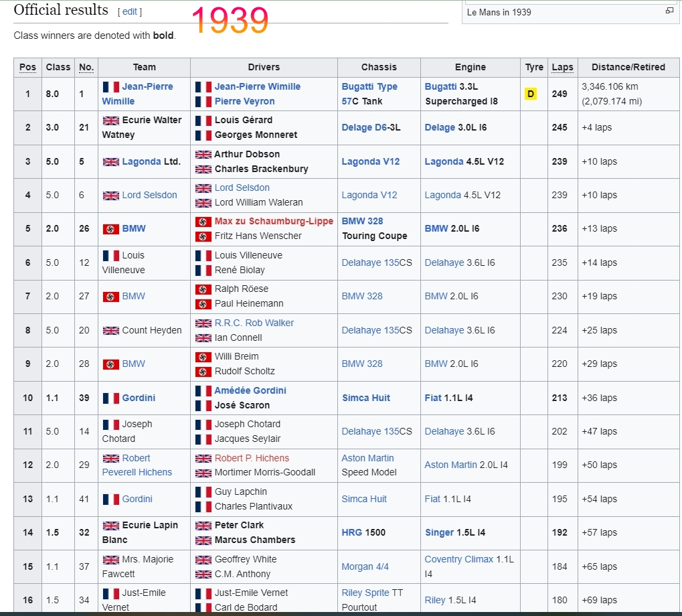
Task: Open Lagonda V12 chassis link in position 3 row
Action: coord(371,162)
